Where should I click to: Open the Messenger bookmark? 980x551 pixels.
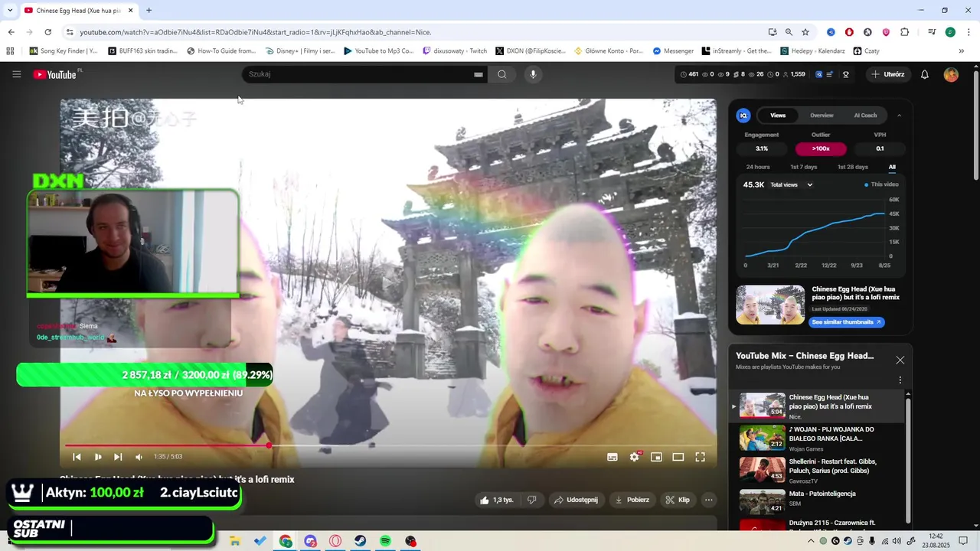click(673, 51)
